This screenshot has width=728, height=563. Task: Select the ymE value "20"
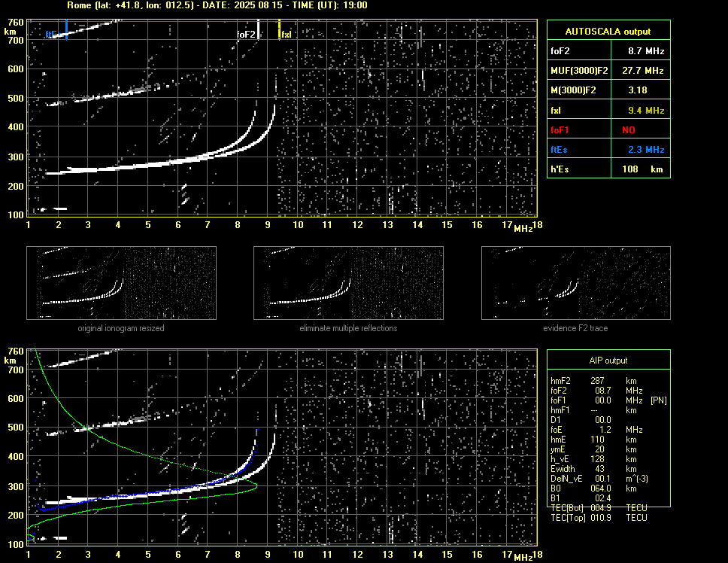click(x=599, y=449)
